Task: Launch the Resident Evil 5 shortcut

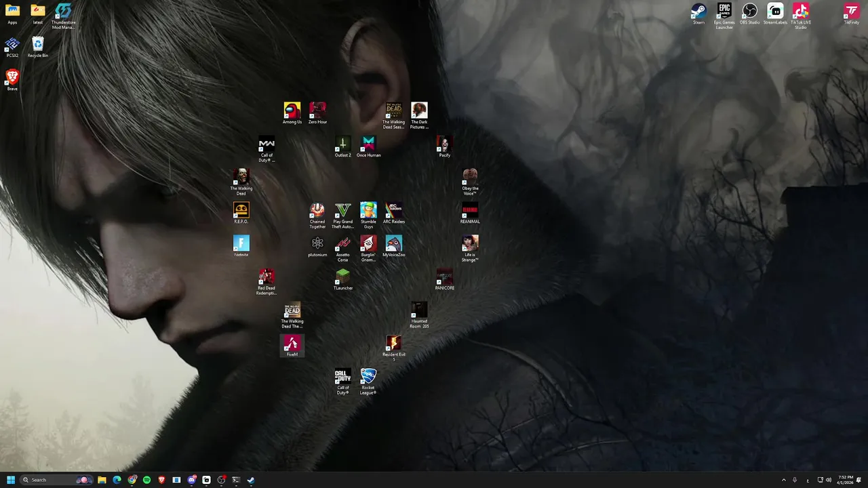Action: pos(394,348)
